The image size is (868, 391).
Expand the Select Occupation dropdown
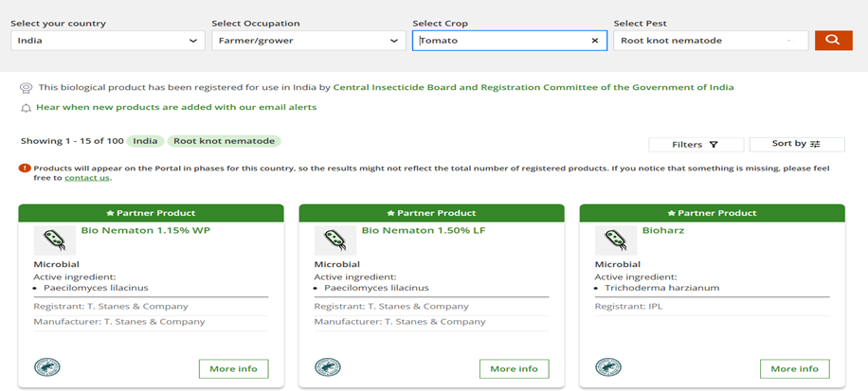click(309, 41)
